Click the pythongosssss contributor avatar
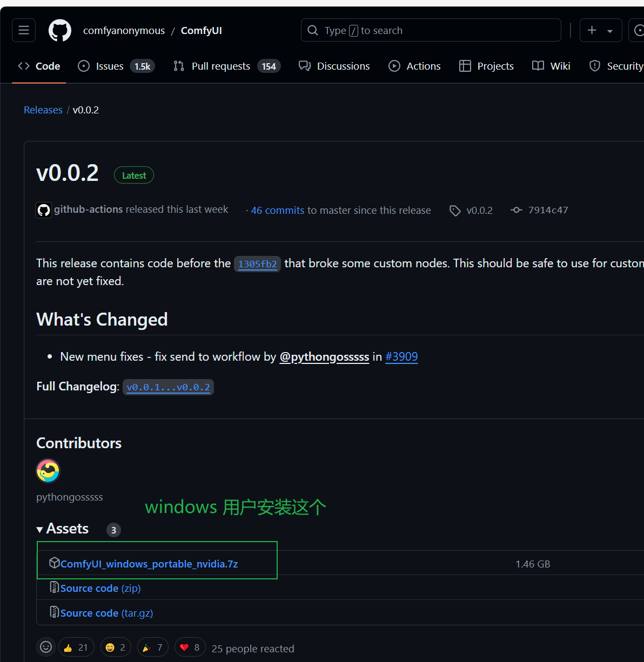 pos(48,471)
